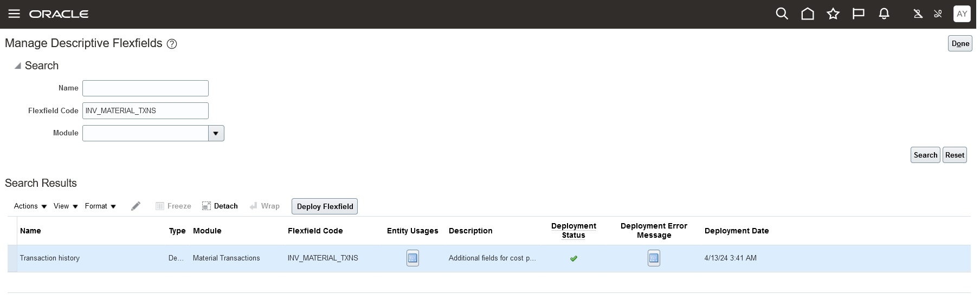This screenshot has height=300, width=980.
Task: Click the 'Material Transactions' module cell
Action: [x=227, y=258]
